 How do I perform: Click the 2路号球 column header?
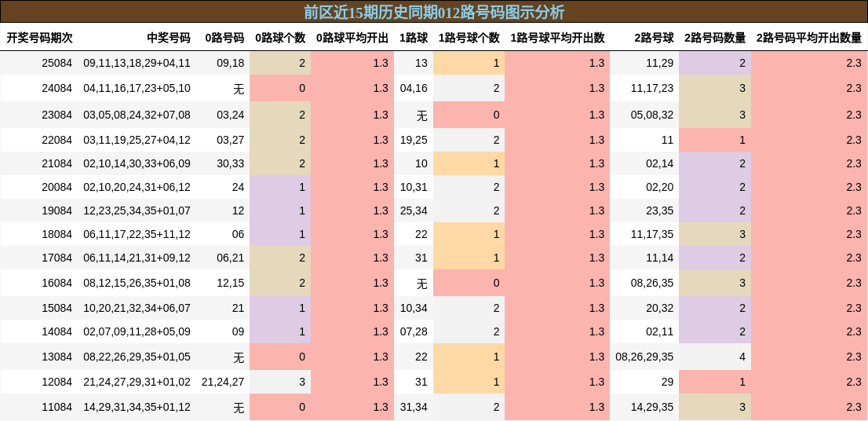(x=655, y=38)
